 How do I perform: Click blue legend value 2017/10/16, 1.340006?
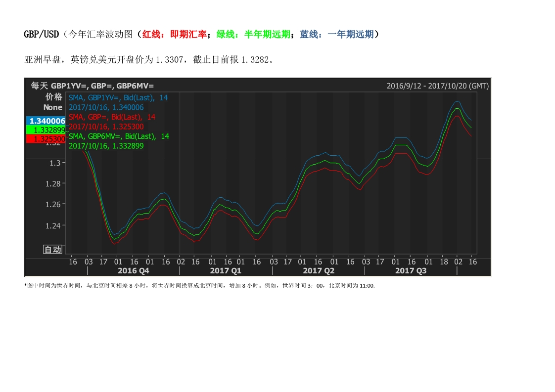click(106, 107)
